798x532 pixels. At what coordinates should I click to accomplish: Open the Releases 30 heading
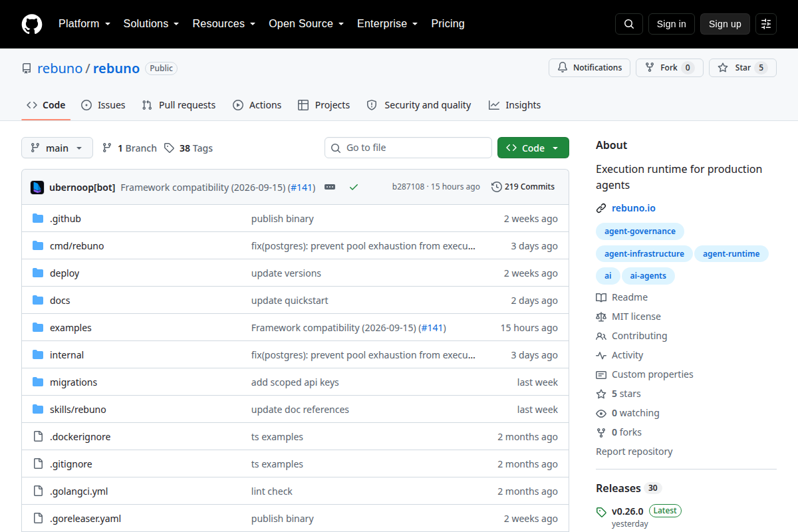628,488
